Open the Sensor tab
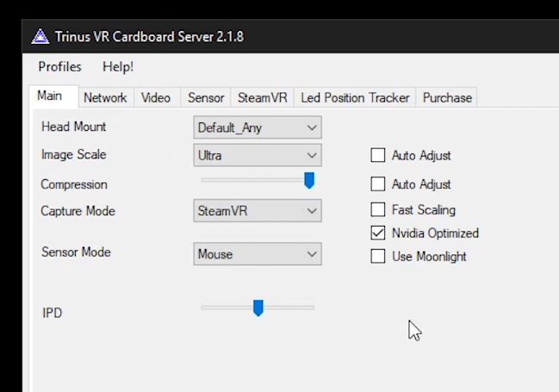This screenshot has height=392, width=559. [206, 97]
